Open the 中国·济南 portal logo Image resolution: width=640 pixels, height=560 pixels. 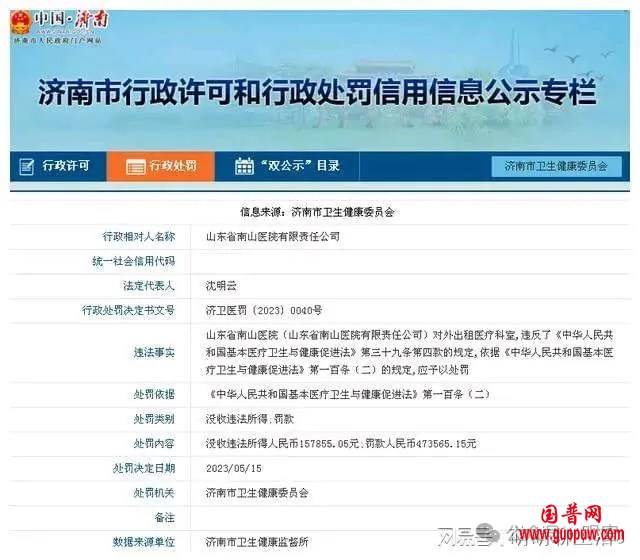click(60, 27)
